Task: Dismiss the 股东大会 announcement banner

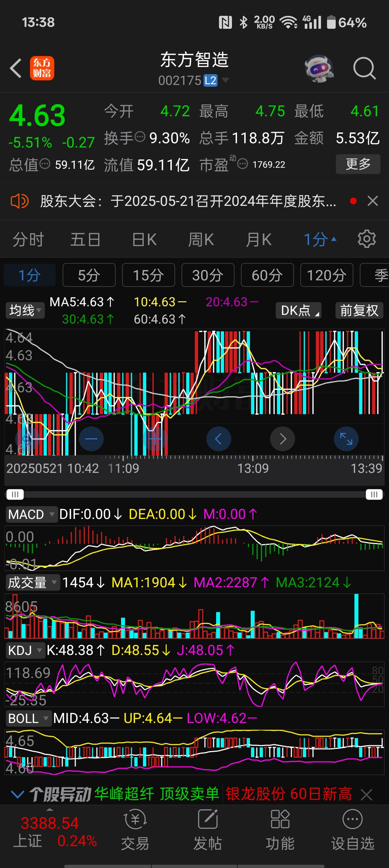Action: 373,201
